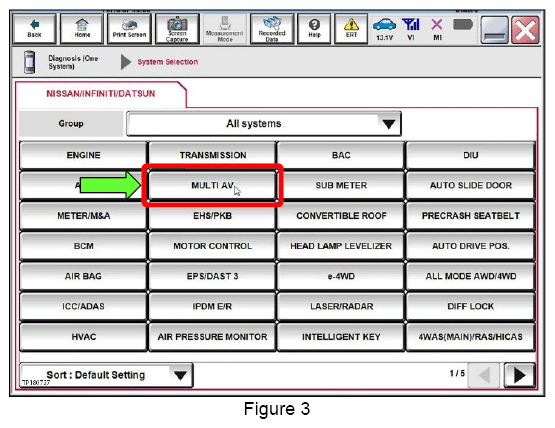
Task: Select the SUB METER system
Action: [x=341, y=185]
